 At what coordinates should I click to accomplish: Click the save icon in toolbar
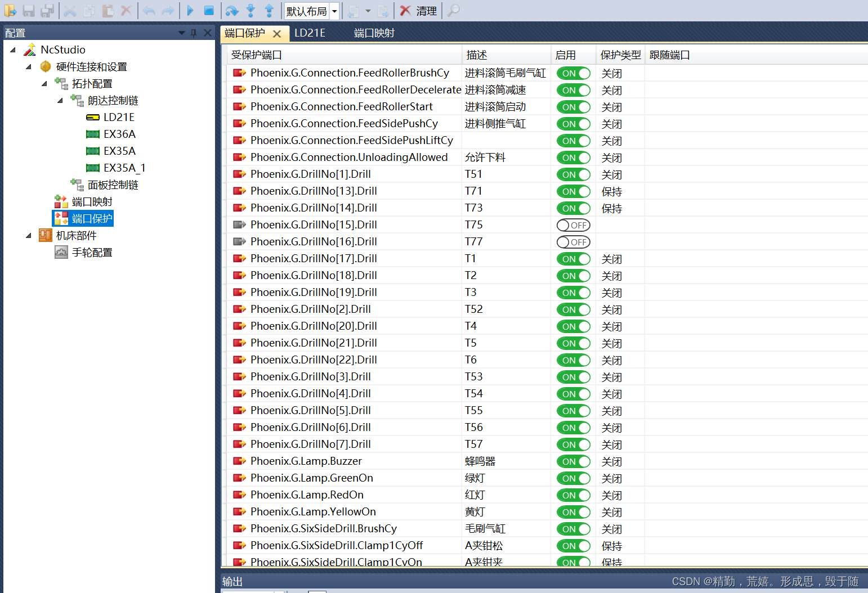pyautogui.click(x=29, y=10)
